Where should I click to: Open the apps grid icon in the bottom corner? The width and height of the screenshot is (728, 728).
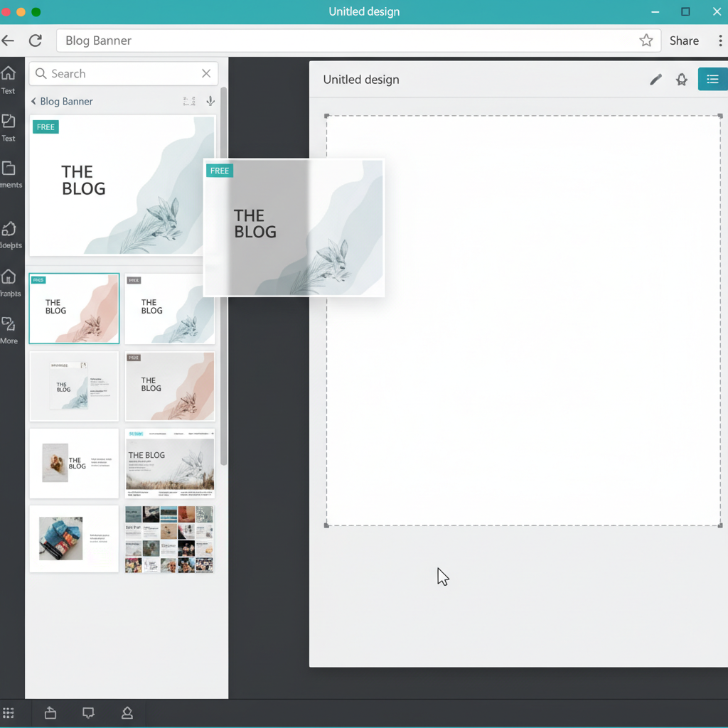(9, 712)
